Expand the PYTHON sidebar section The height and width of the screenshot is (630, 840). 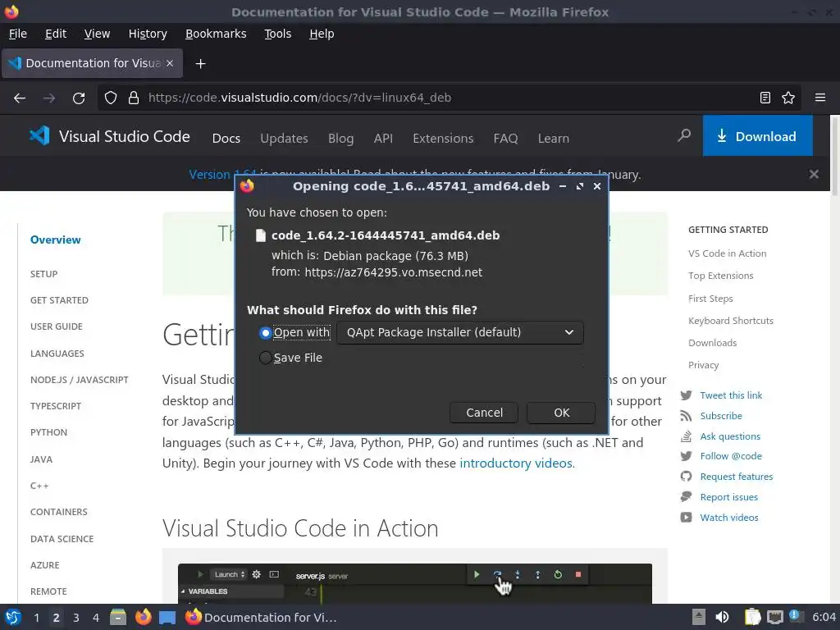[x=48, y=432]
